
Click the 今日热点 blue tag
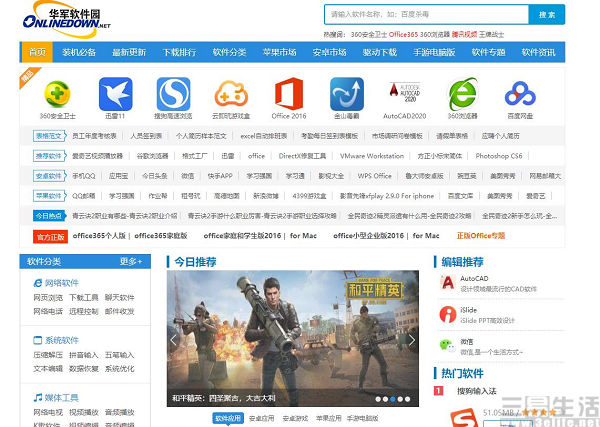click(49, 216)
